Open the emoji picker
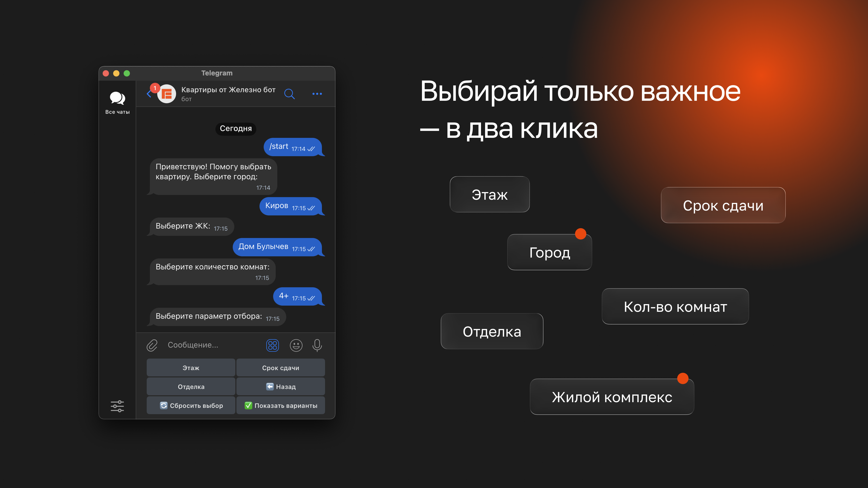Screen dimensions: 868x488 (296, 345)
